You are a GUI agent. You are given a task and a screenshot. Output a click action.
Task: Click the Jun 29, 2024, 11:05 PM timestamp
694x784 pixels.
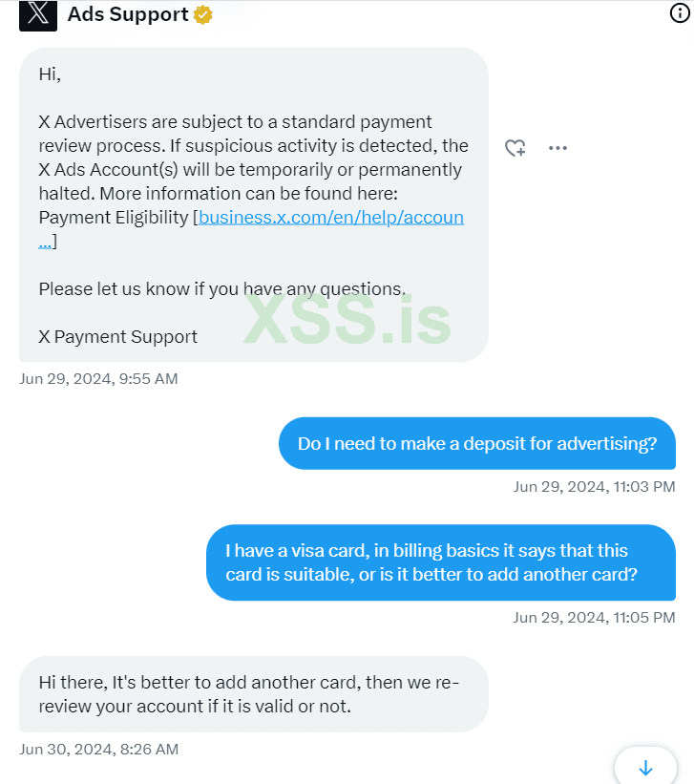pos(594,617)
